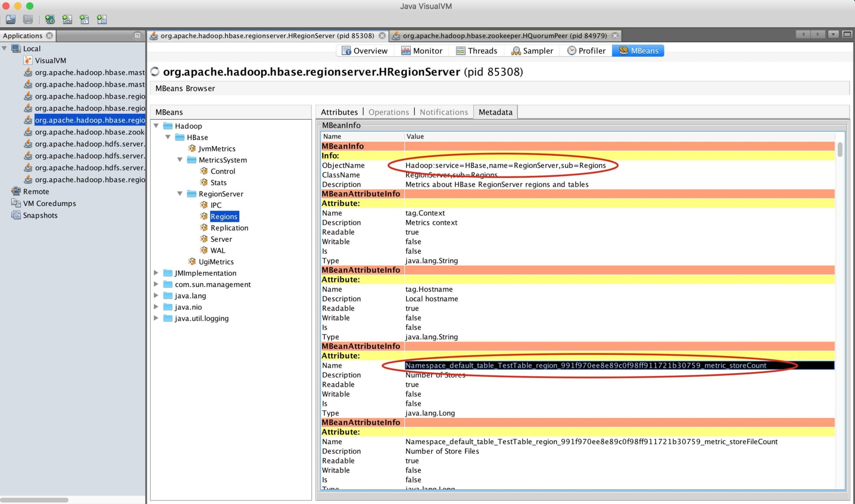This screenshot has width=855, height=504.
Task: Click the scroll documents left arrow
Action: click(x=803, y=34)
